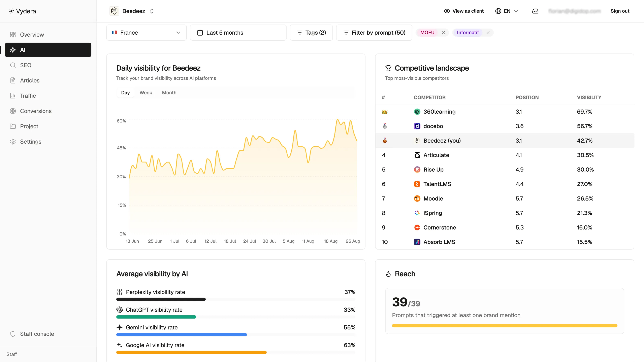Image resolution: width=644 pixels, height=362 pixels.
Task: Click the calendar icon in date filter
Action: tap(200, 32)
